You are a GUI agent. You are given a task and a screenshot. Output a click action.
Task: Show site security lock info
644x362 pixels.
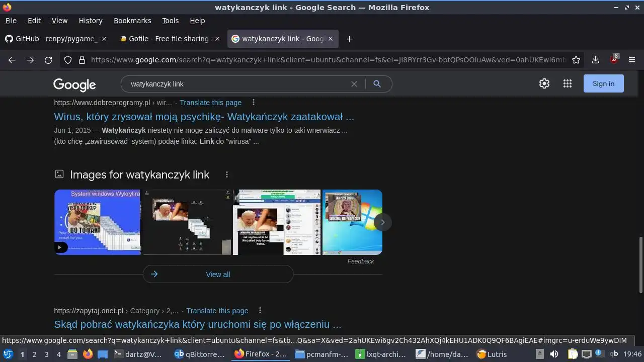[x=82, y=60]
